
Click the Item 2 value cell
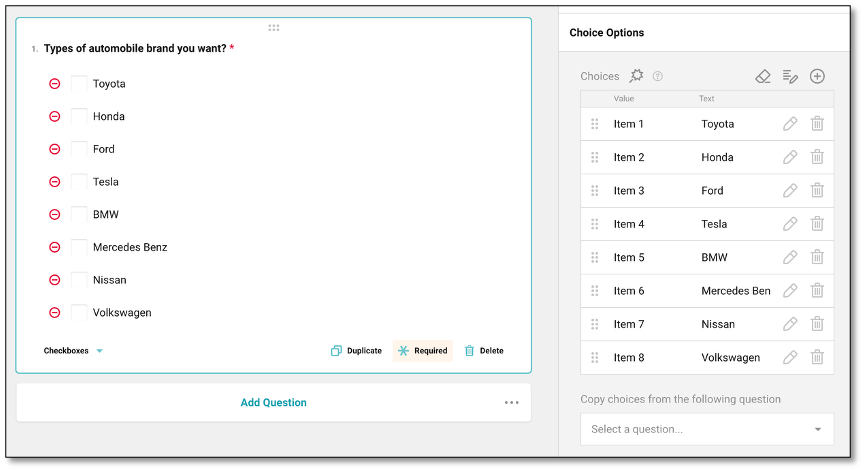click(629, 157)
